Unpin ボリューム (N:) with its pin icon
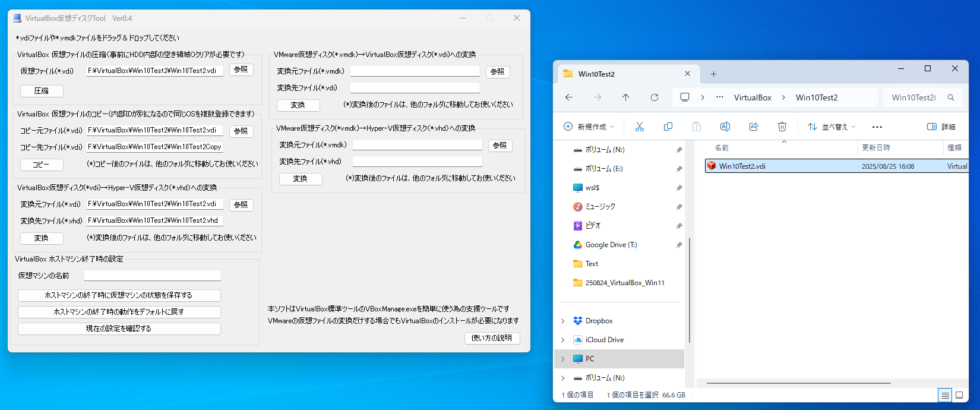 pyautogui.click(x=679, y=150)
